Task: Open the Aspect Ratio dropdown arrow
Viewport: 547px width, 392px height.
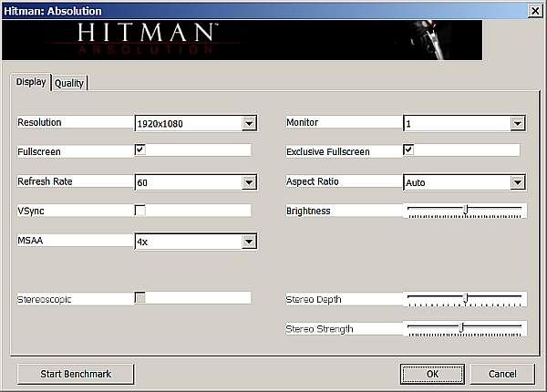Action: pos(518,182)
